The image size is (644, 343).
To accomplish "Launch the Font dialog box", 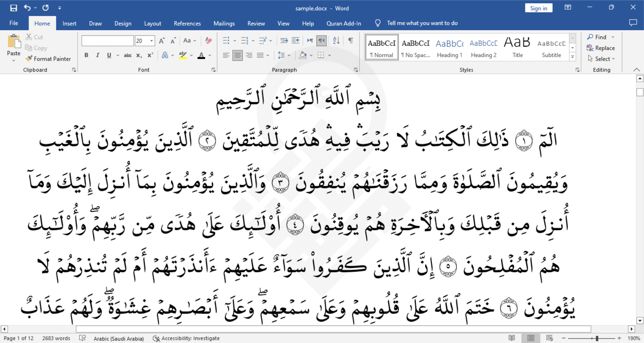I will tap(213, 70).
